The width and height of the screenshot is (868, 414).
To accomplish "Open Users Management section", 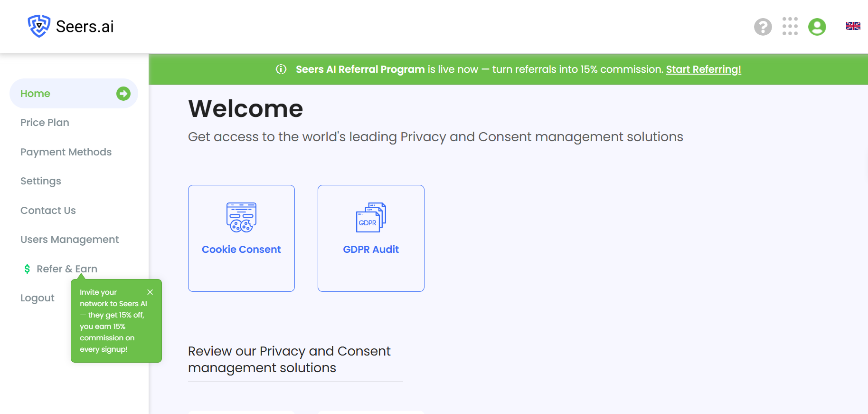I will click(70, 240).
